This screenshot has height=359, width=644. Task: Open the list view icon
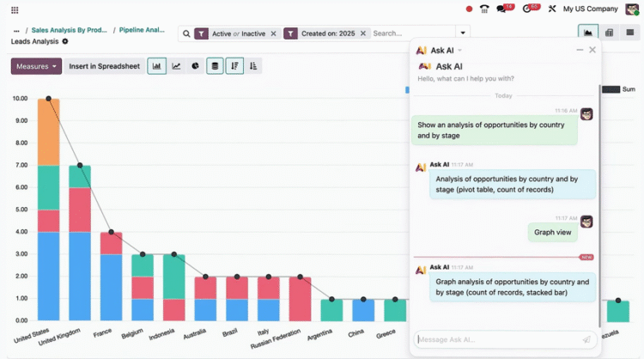(x=630, y=33)
